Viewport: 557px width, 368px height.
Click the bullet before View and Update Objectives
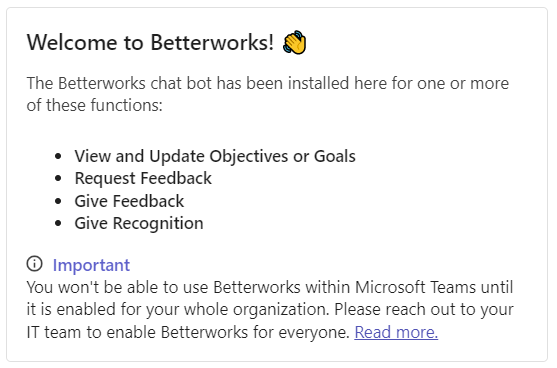[58, 156]
